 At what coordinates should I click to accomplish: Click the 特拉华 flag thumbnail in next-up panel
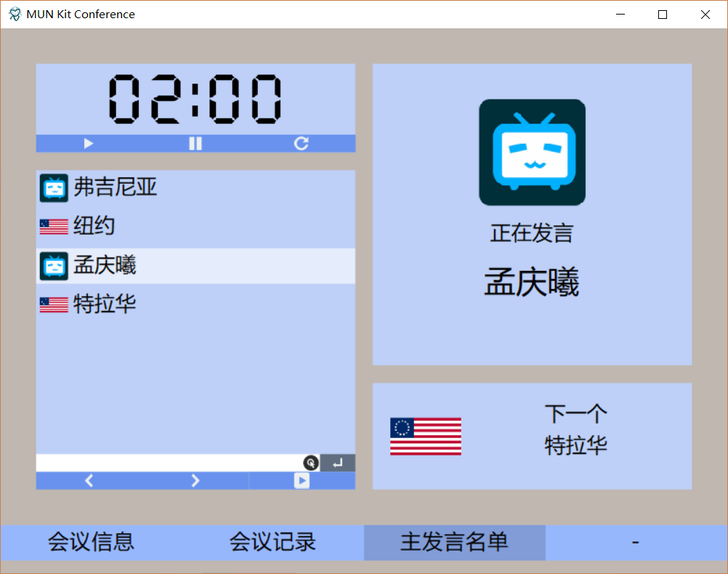point(424,434)
